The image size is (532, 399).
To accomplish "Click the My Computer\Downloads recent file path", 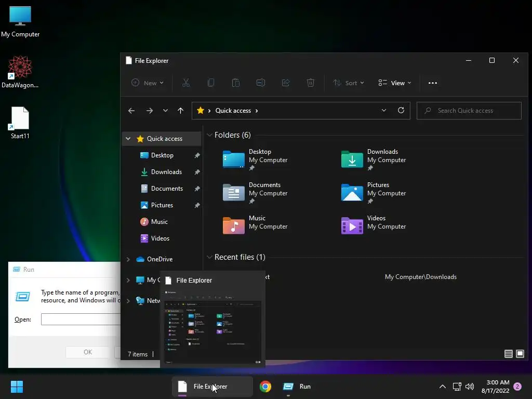I will point(421,277).
